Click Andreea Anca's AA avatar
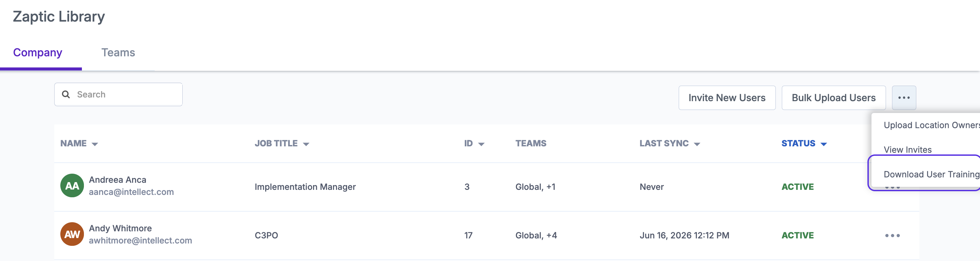 tap(72, 186)
